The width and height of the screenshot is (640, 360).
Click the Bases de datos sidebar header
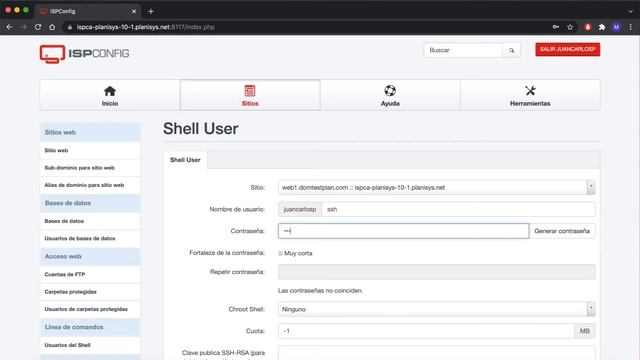click(x=90, y=203)
